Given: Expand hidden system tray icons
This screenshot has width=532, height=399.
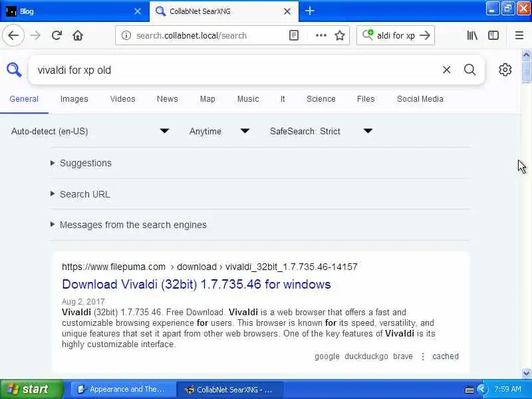Looking at the screenshot, I should (481, 389).
